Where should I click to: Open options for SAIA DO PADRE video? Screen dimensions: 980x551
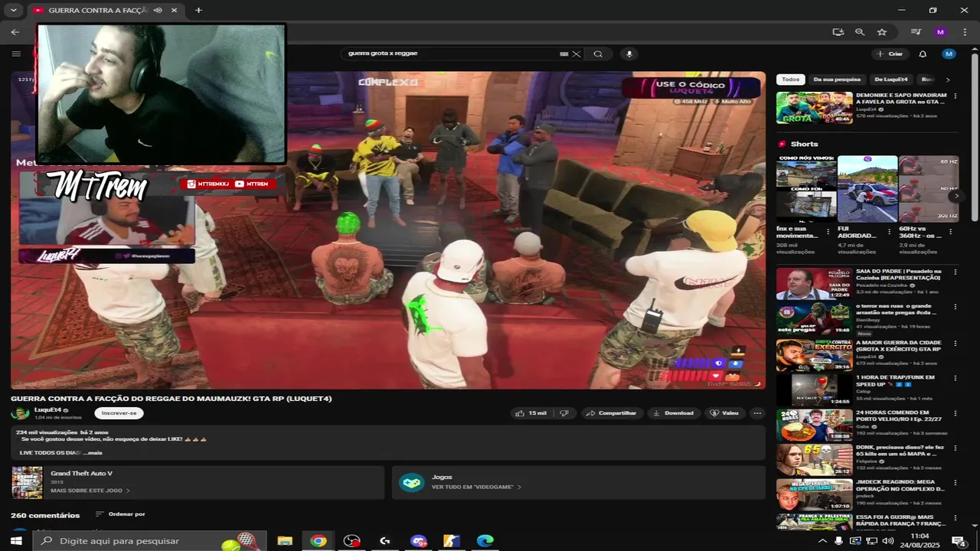(x=955, y=272)
